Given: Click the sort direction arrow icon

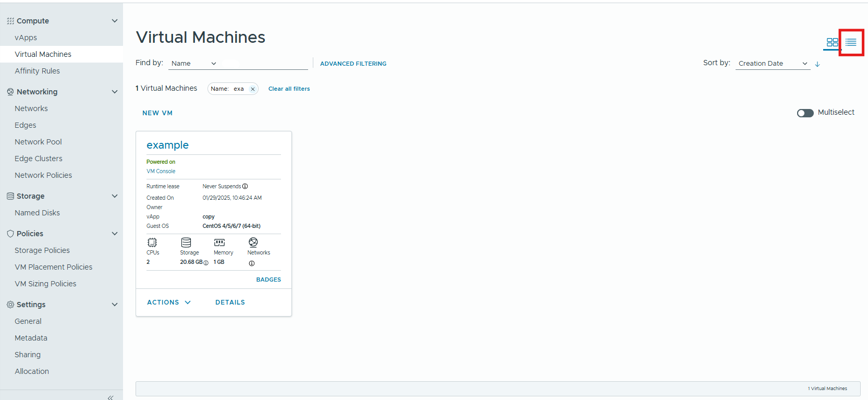Looking at the screenshot, I should pos(817,64).
